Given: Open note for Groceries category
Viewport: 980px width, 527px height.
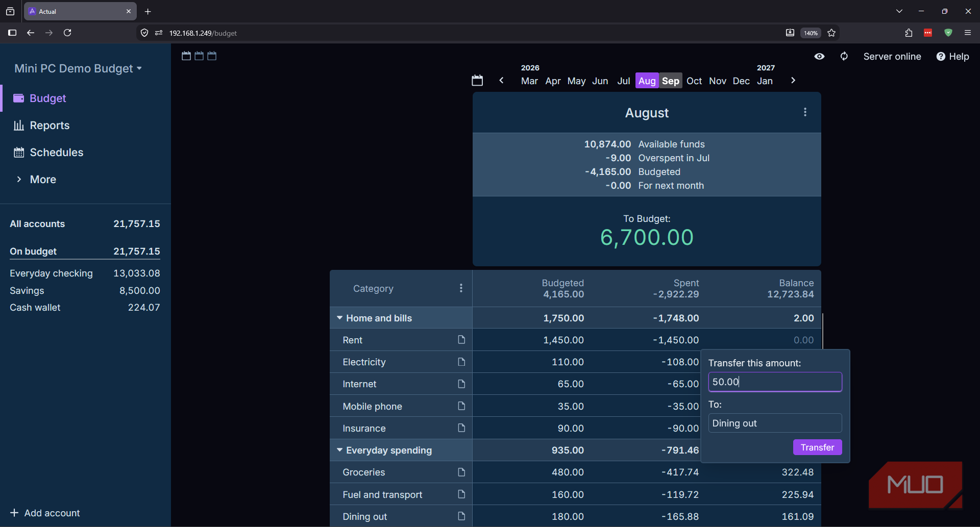Looking at the screenshot, I should pyautogui.click(x=461, y=472).
